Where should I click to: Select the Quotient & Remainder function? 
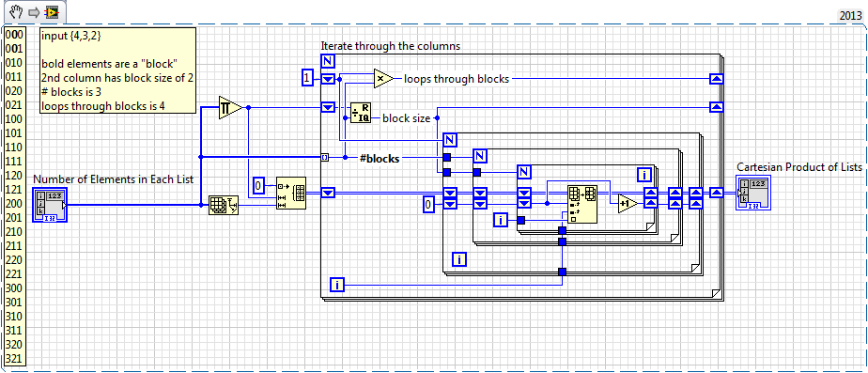pyautogui.click(x=361, y=113)
